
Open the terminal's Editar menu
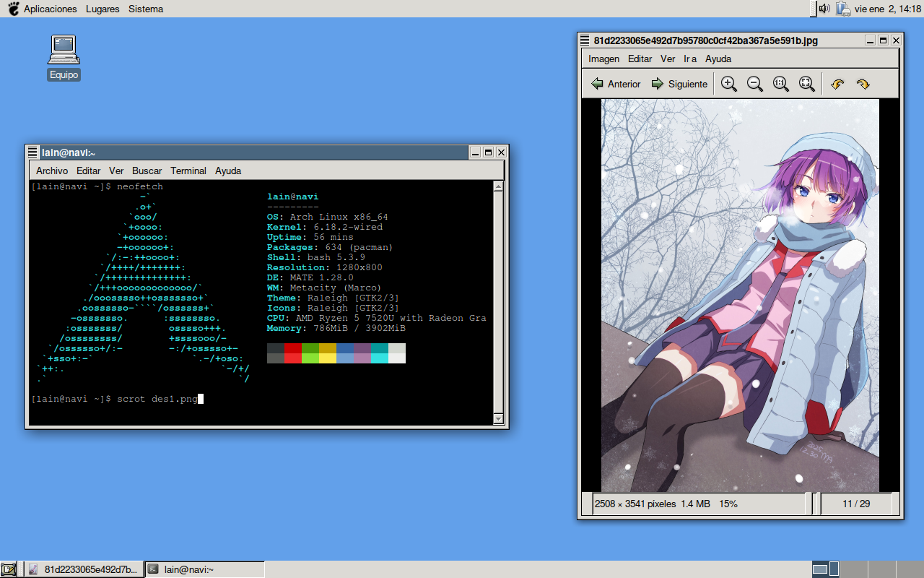point(89,171)
